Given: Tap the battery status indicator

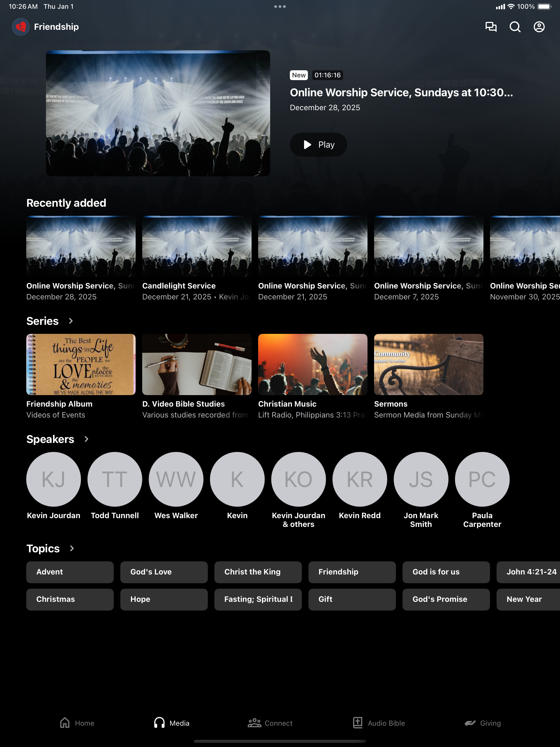Looking at the screenshot, I should [544, 6].
